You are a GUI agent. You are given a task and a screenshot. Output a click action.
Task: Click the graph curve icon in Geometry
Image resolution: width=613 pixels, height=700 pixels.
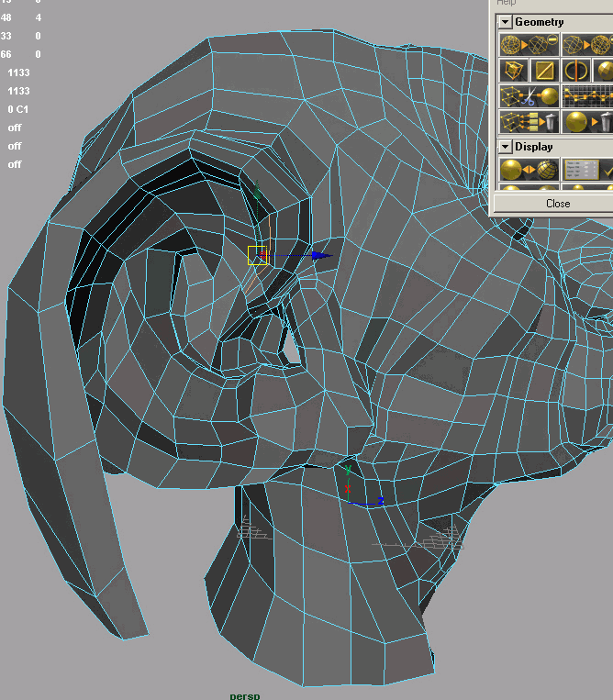coord(587,96)
